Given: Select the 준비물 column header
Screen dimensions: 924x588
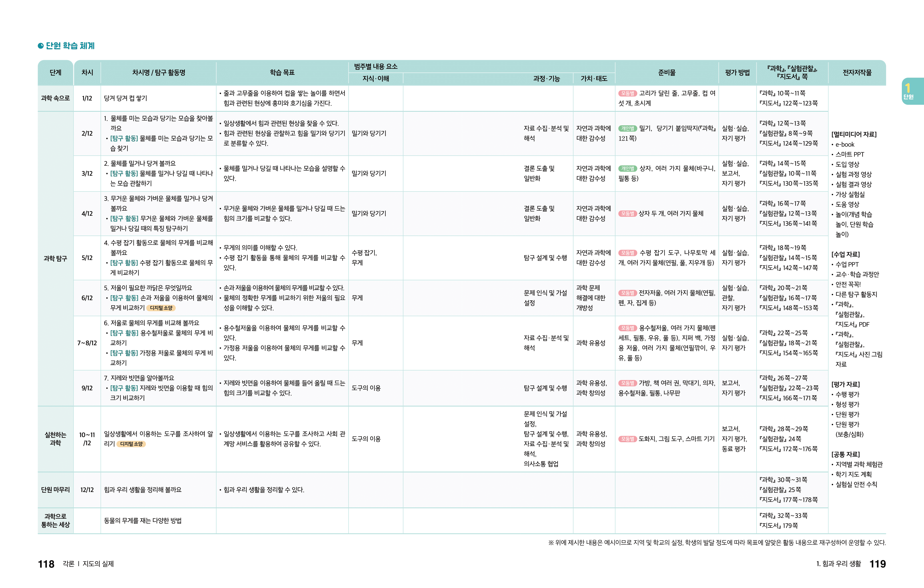Looking at the screenshot, I should [x=666, y=73].
